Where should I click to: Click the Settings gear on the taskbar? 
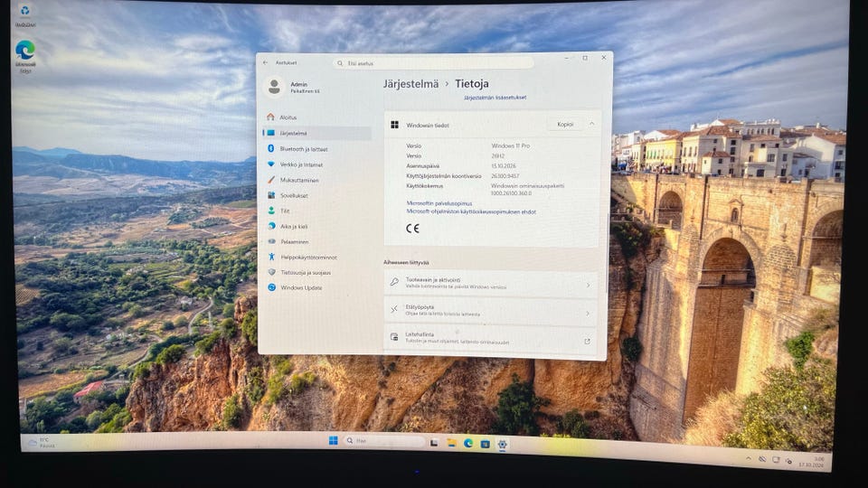(x=502, y=445)
